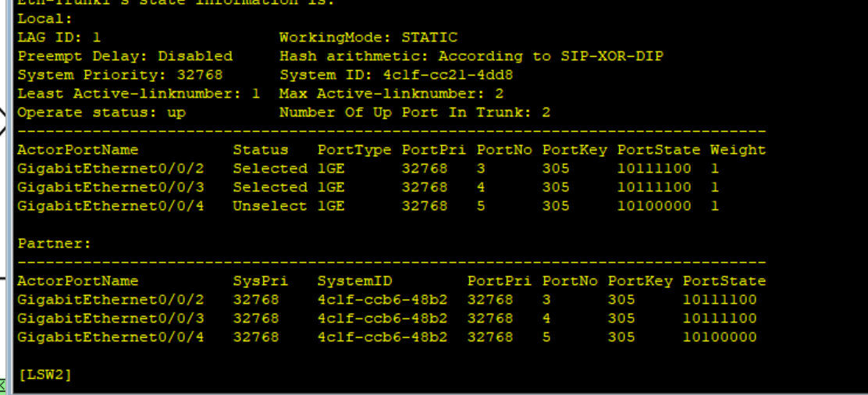Select the "LAG ID: 1" text
The height and width of the screenshot is (395, 868).
point(59,37)
